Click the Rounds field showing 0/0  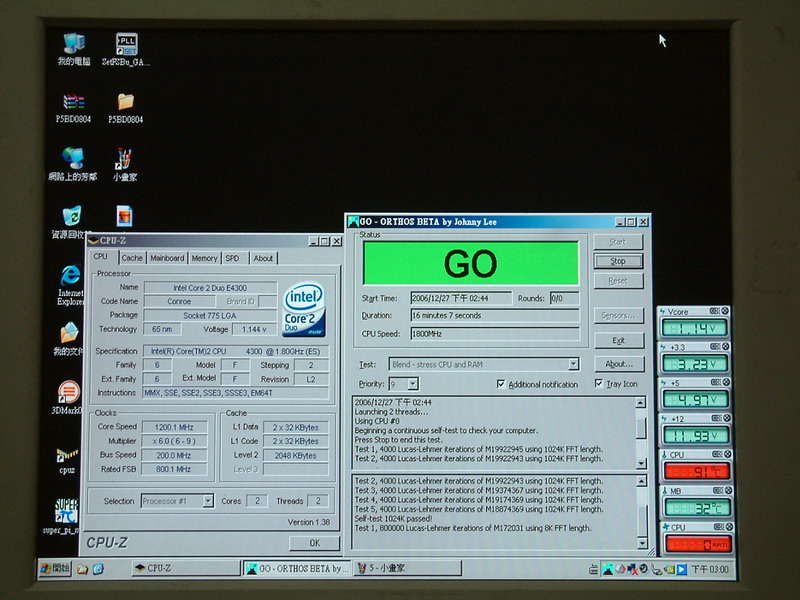[x=564, y=298]
